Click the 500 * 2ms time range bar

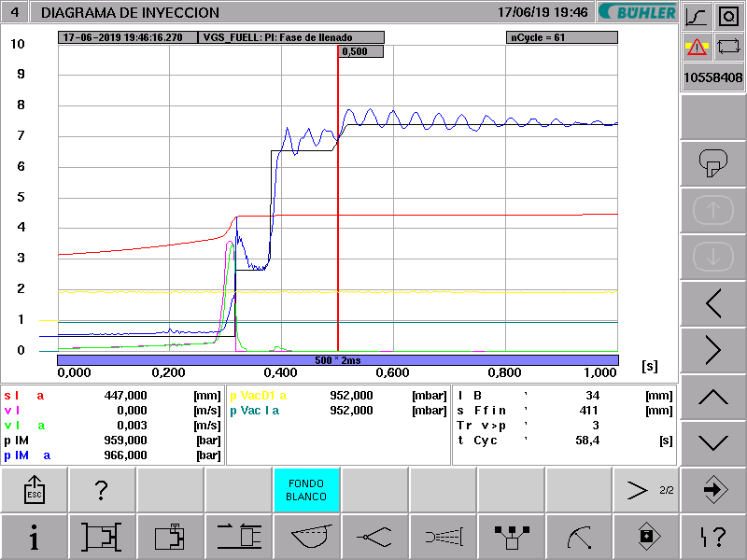coord(338,360)
